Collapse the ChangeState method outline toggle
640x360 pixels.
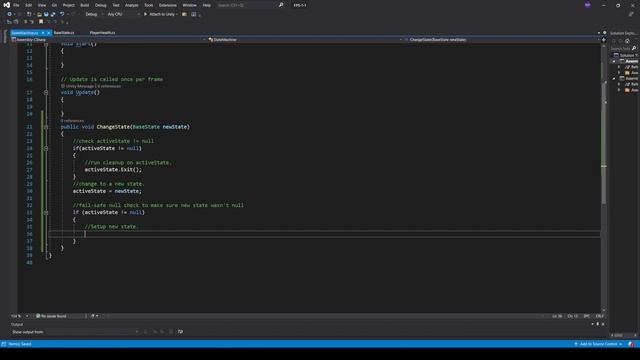click(46, 127)
